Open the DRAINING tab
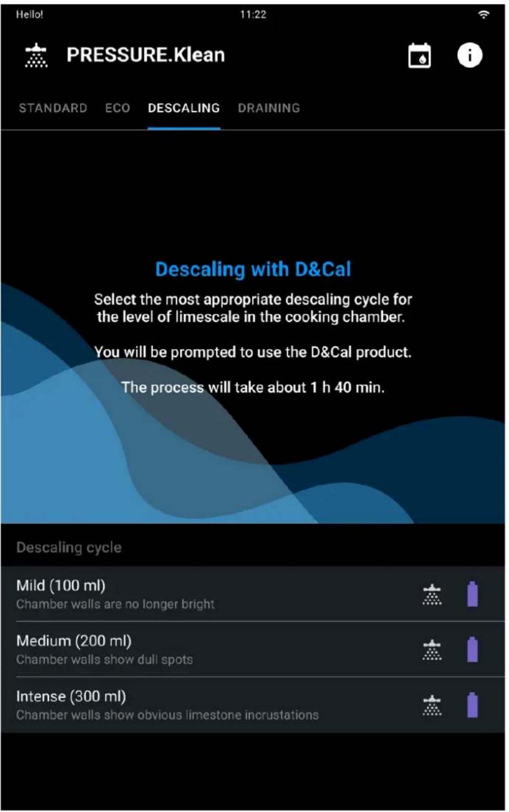 pos(269,108)
